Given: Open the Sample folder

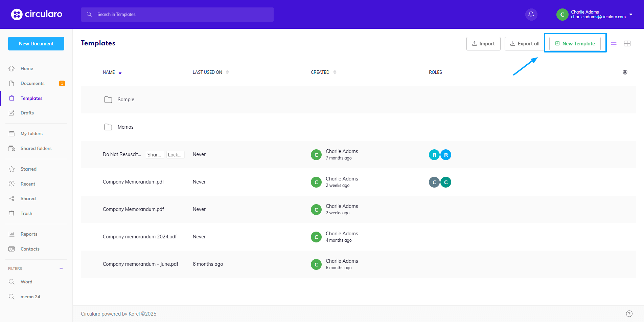Looking at the screenshot, I should pos(126,100).
